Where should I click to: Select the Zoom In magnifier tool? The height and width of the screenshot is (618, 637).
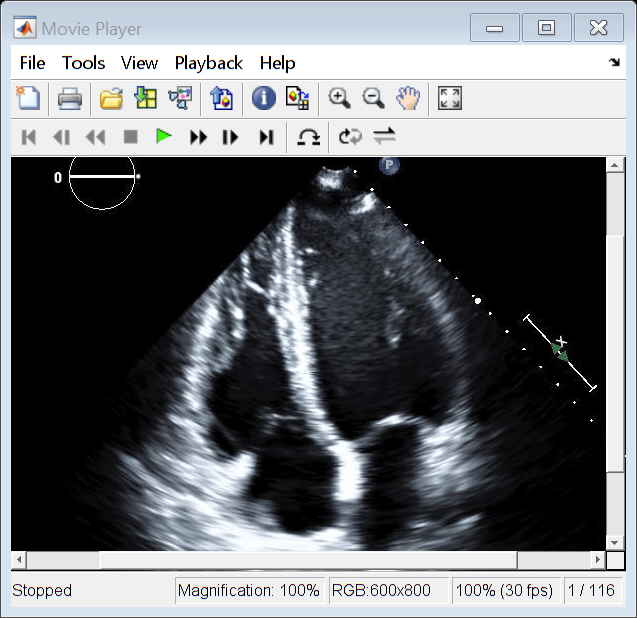[340, 98]
